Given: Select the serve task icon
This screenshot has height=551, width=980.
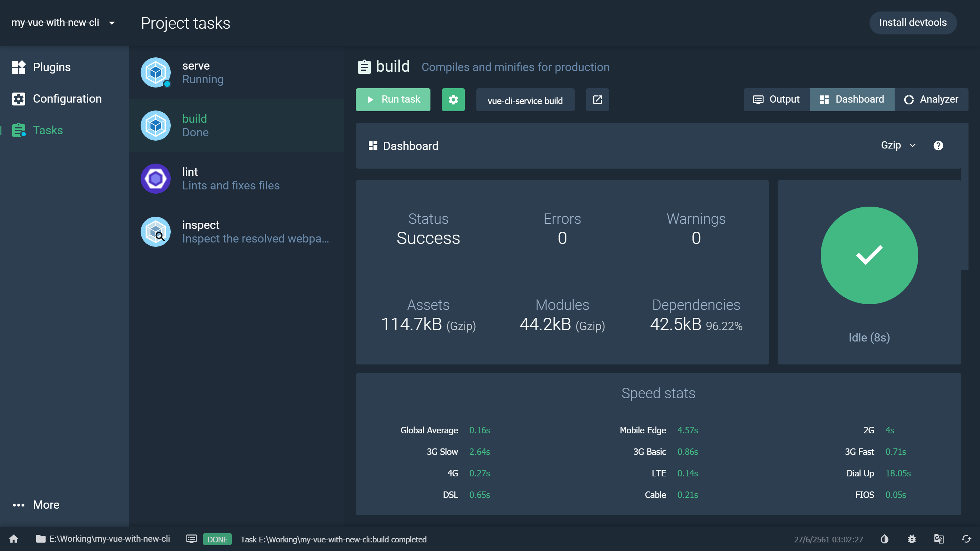Looking at the screenshot, I should [156, 72].
